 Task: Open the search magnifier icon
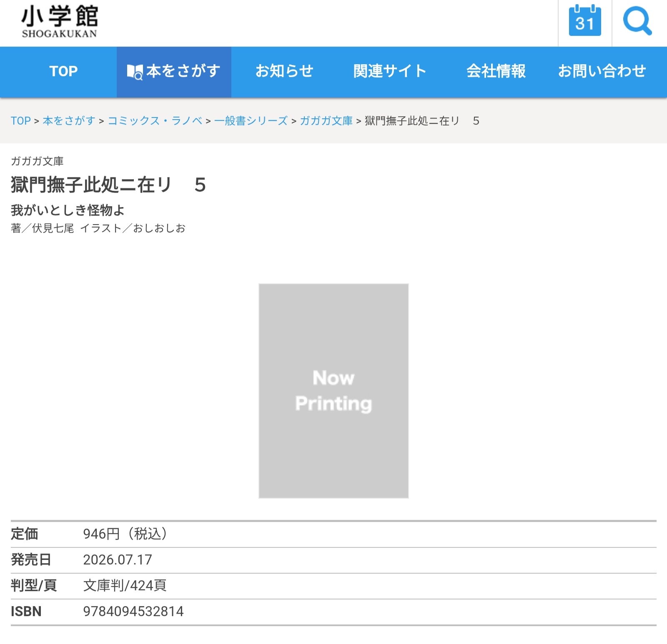coord(637,21)
